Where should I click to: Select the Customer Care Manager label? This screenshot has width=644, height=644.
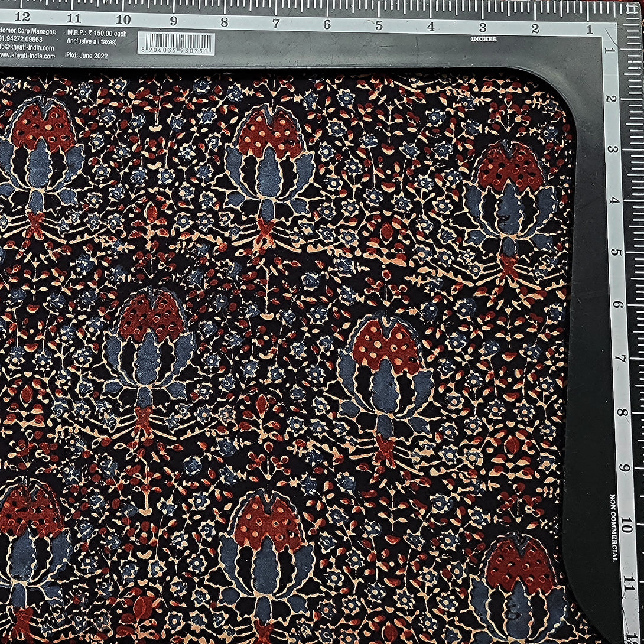pyautogui.click(x=27, y=32)
